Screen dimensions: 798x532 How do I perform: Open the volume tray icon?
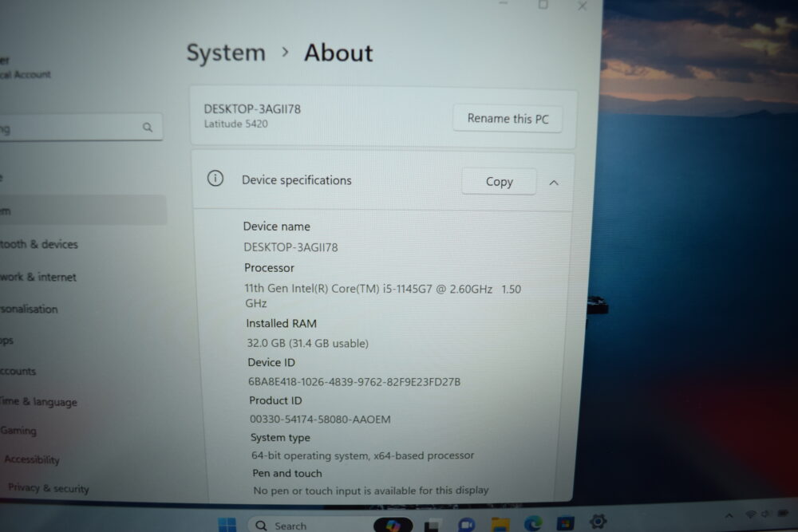(x=765, y=514)
